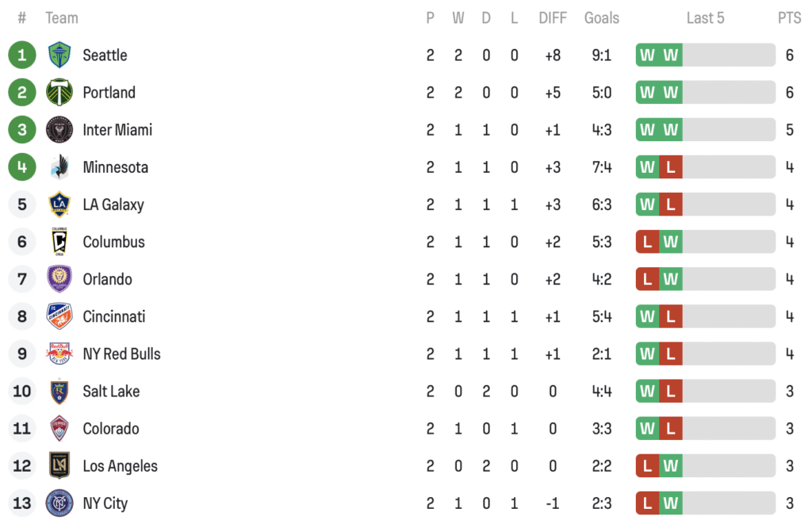
Task: Sort table by PTS column header
Action: pos(789,18)
